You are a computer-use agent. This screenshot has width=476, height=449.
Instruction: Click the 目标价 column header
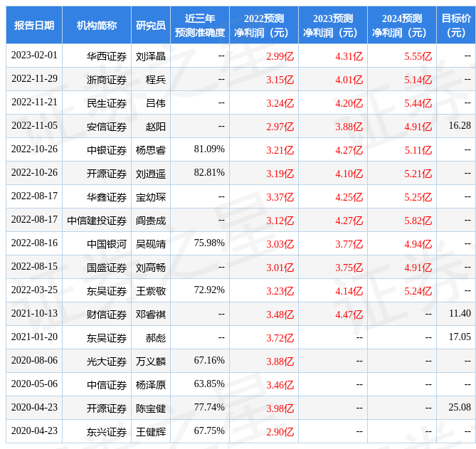click(x=456, y=26)
